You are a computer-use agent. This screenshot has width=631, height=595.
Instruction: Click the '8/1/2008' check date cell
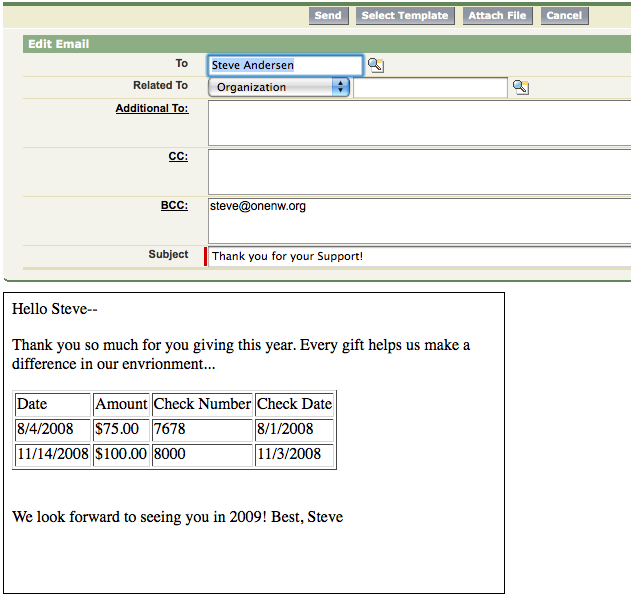[x=294, y=429]
